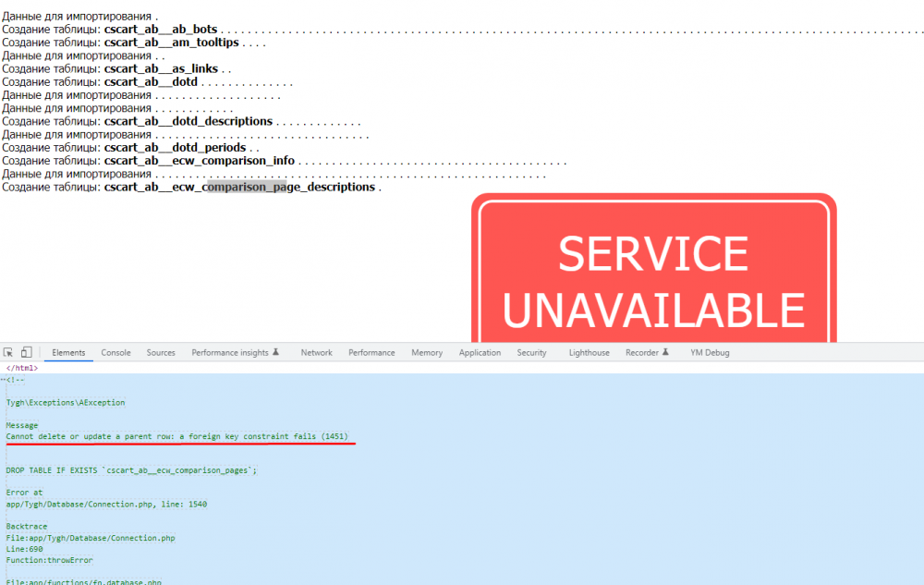924x585 pixels.
Task: Open the Console tab
Action: point(115,352)
